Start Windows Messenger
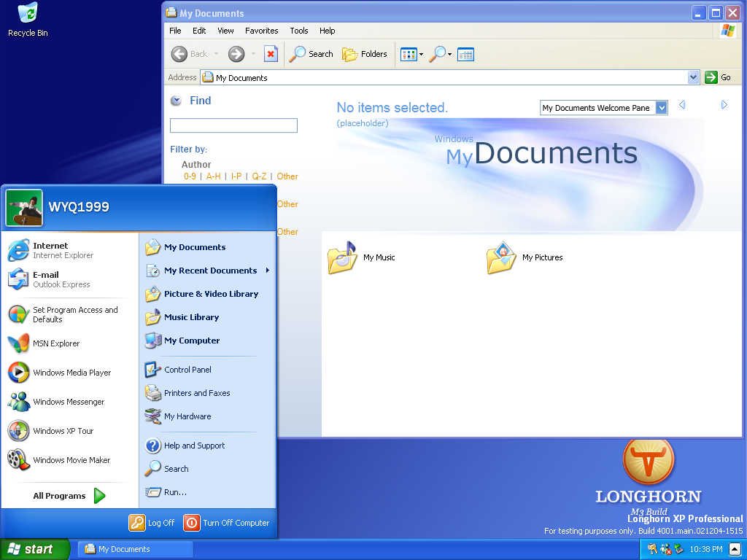Image resolution: width=747 pixels, height=560 pixels. [x=68, y=402]
